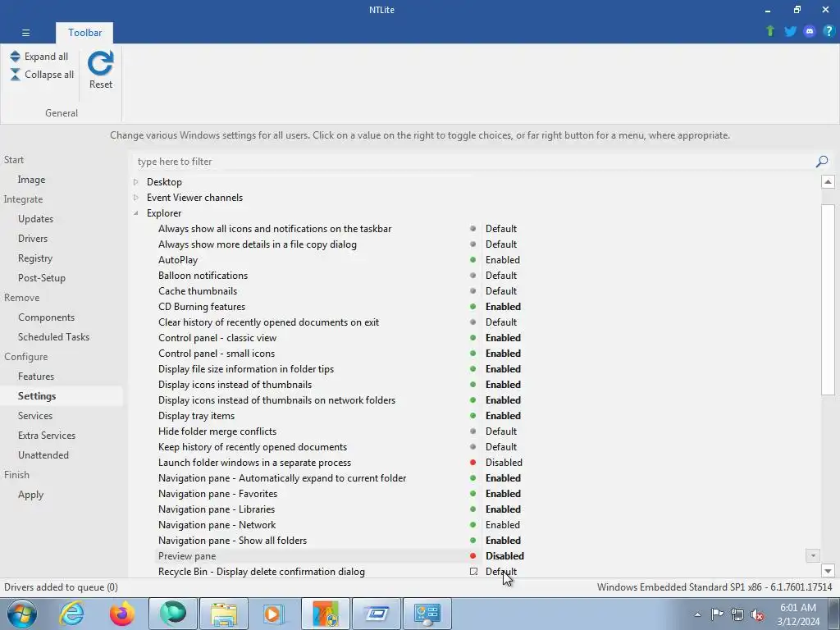Select 'Display icons instead of thumbnails' row
The width and height of the screenshot is (840, 630).
click(x=235, y=385)
